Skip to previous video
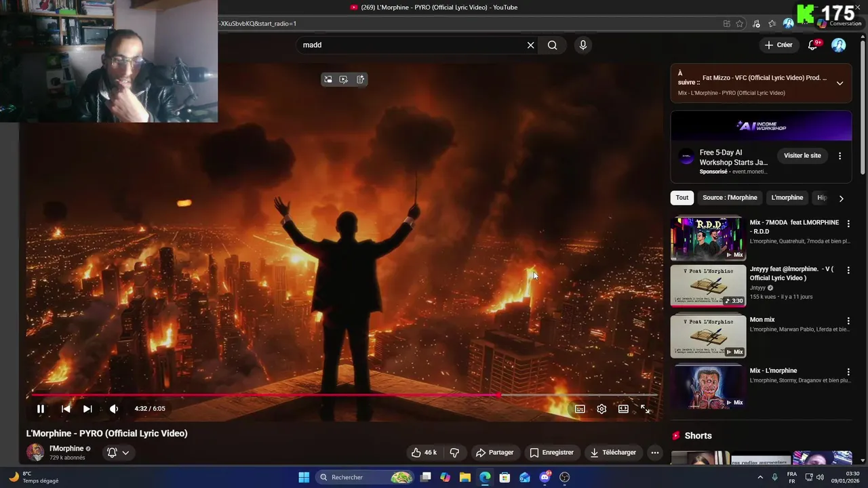Screen dimensions: 868x488 pos(66,409)
